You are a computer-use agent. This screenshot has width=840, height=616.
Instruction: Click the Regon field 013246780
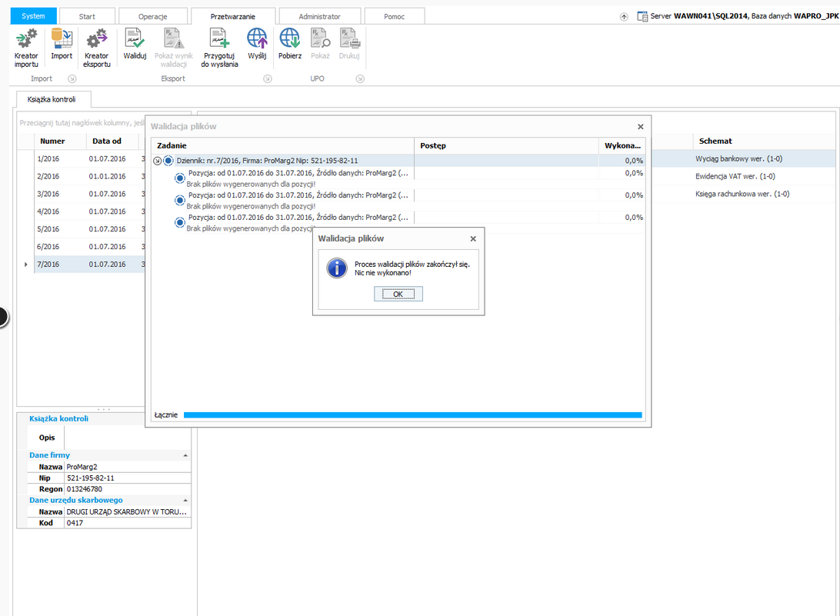[x=128, y=489]
